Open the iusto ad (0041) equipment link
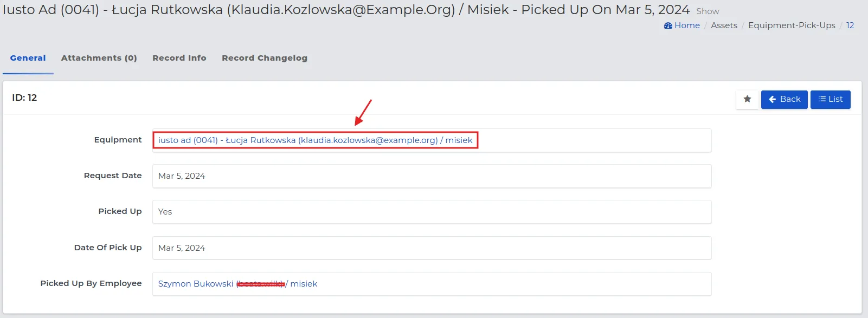The height and width of the screenshot is (318, 868). [x=315, y=140]
